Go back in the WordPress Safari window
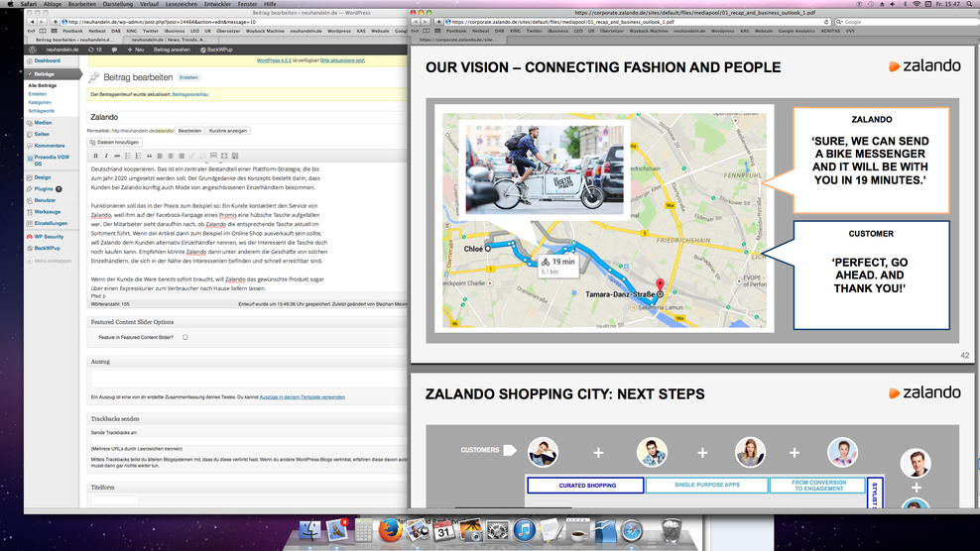This screenshot has height=551, width=980. coord(32,22)
